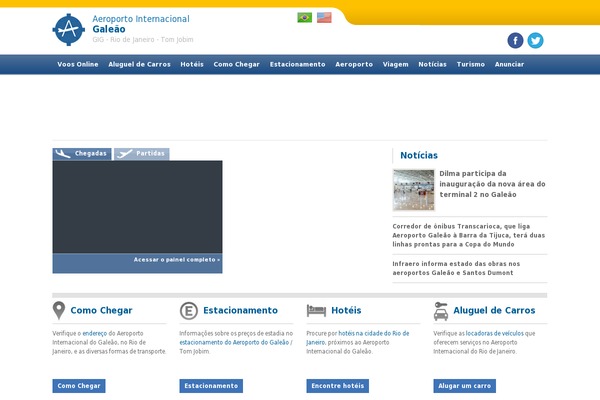
Task: Open Anunciar menu item
Action: pos(509,64)
